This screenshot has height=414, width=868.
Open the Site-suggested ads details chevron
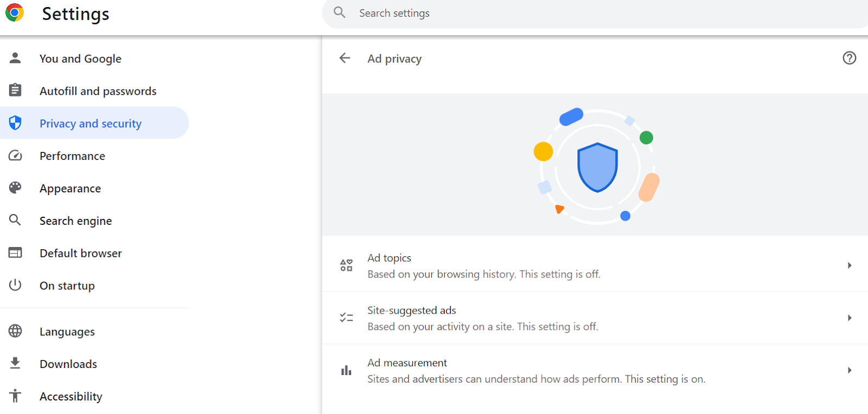point(848,318)
